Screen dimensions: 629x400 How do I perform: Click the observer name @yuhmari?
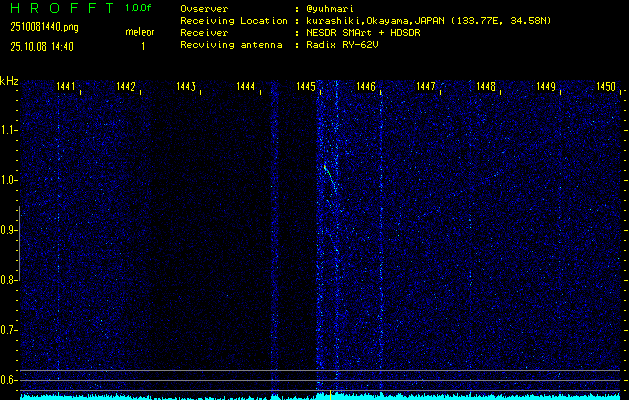(x=330, y=9)
